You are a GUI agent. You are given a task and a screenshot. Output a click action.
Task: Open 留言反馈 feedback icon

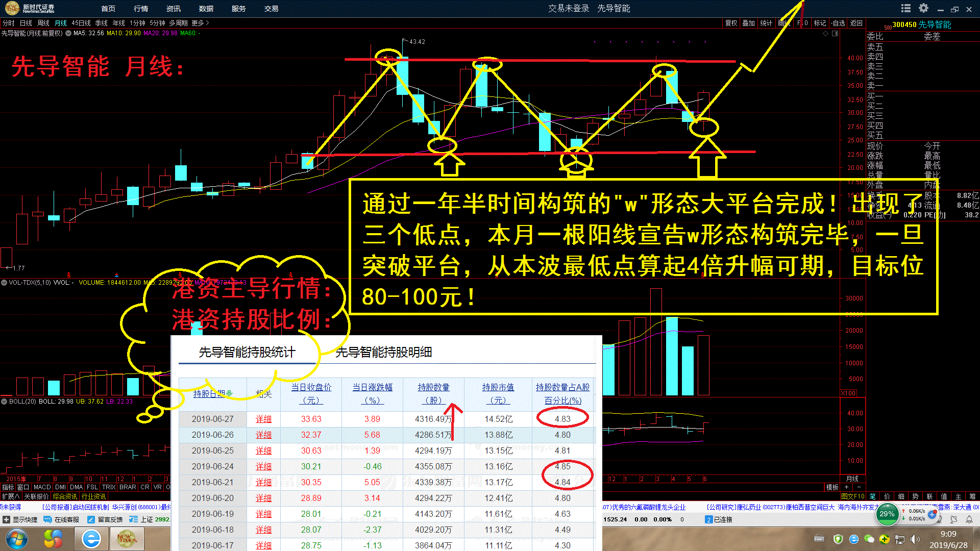pyautogui.click(x=91, y=519)
